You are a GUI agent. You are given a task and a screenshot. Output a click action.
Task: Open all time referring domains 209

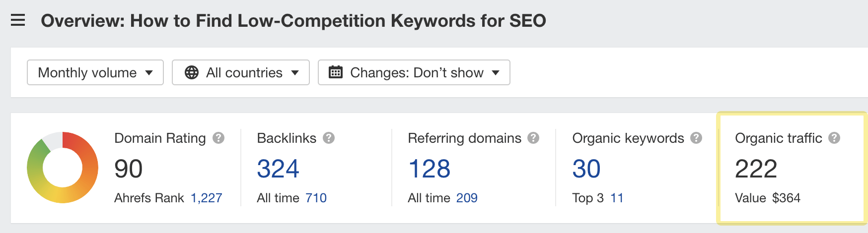[467, 198]
